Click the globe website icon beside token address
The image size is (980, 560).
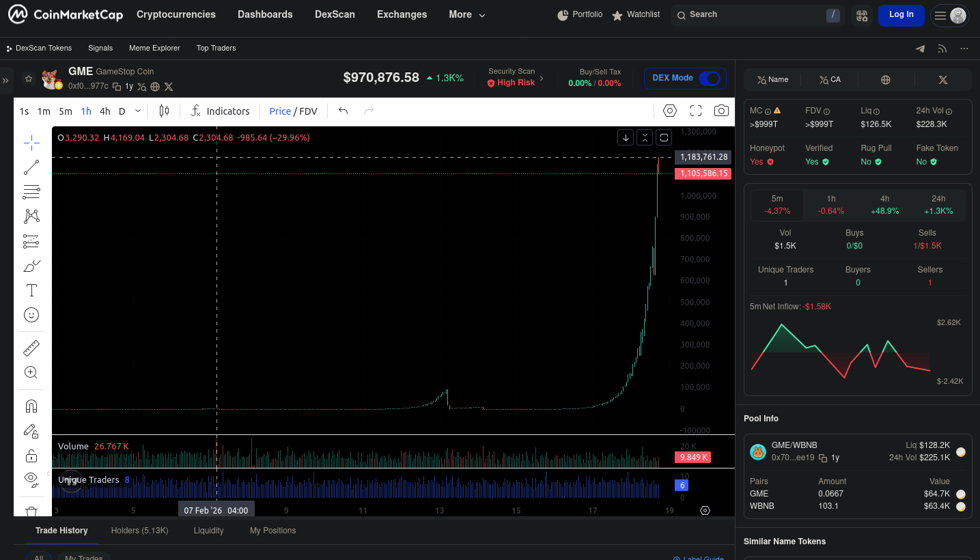point(155,87)
